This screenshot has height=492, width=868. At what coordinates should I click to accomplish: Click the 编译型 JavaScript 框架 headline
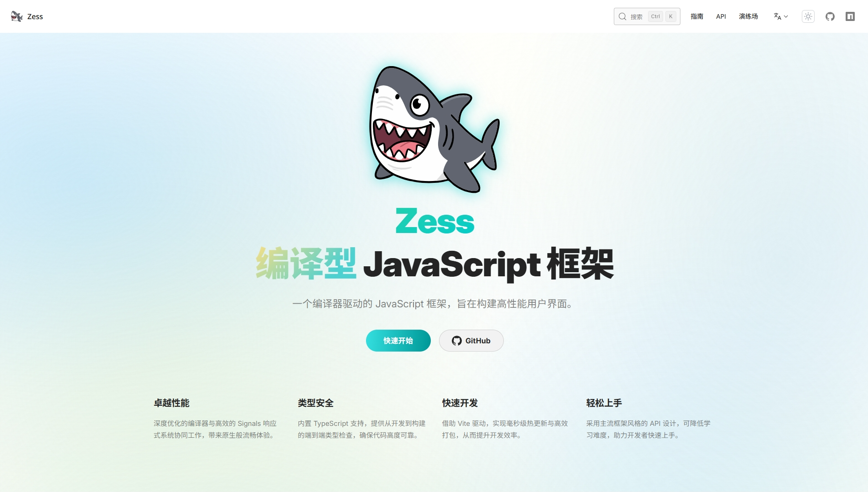pyautogui.click(x=435, y=264)
